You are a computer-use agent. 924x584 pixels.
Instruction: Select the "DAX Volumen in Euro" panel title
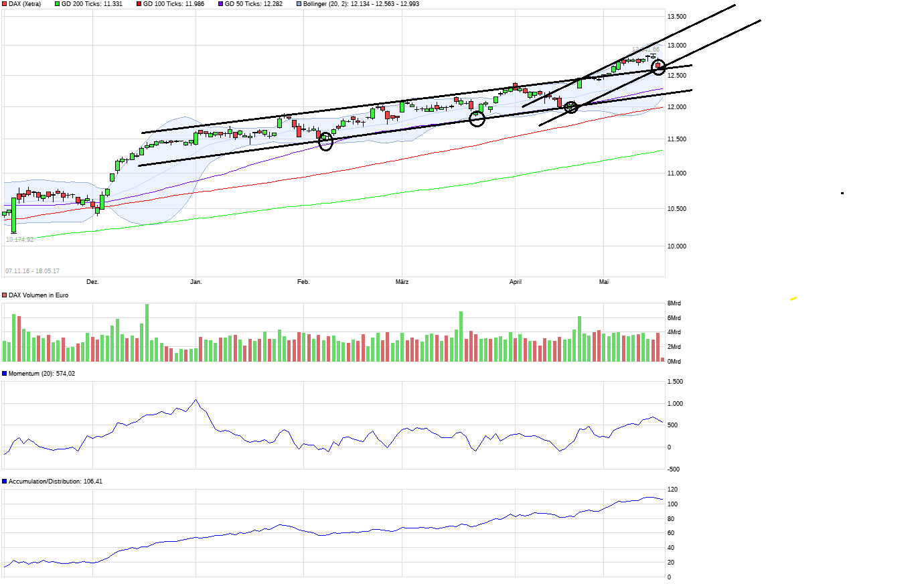[x=38, y=295]
